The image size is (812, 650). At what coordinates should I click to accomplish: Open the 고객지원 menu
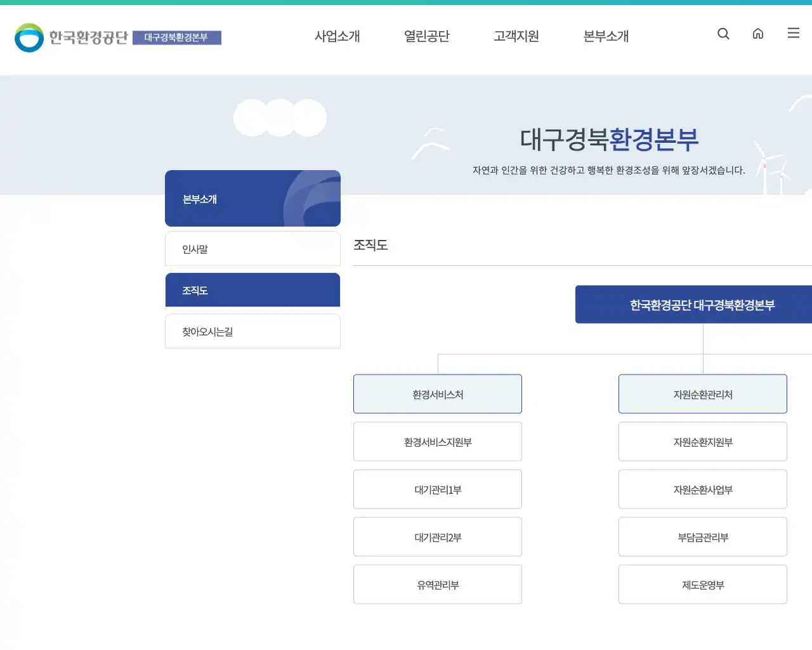[x=516, y=36]
